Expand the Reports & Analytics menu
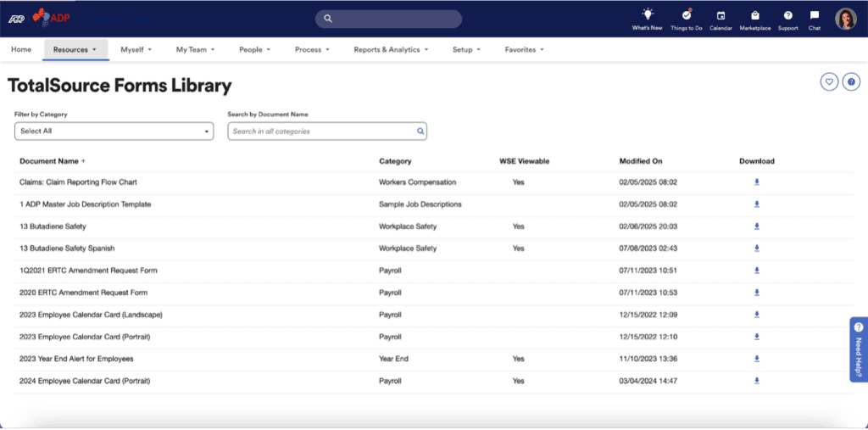 (391, 50)
